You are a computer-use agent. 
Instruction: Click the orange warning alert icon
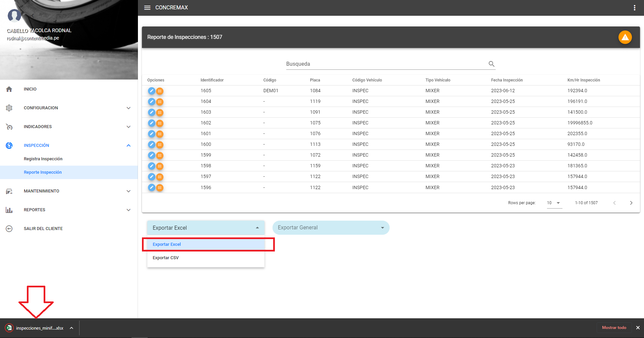(x=625, y=37)
